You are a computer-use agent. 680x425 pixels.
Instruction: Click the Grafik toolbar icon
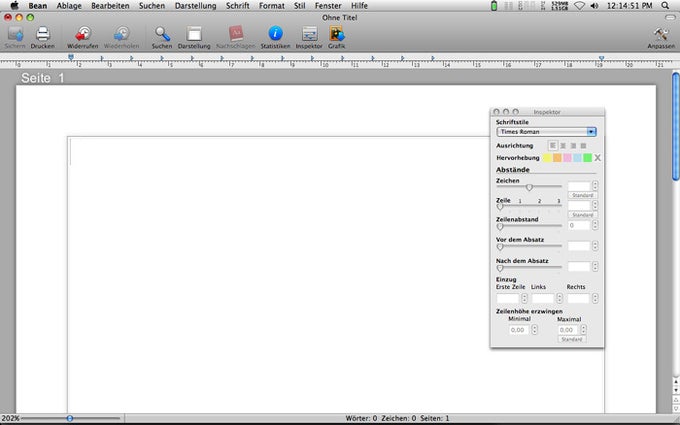click(x=337, y=34)
